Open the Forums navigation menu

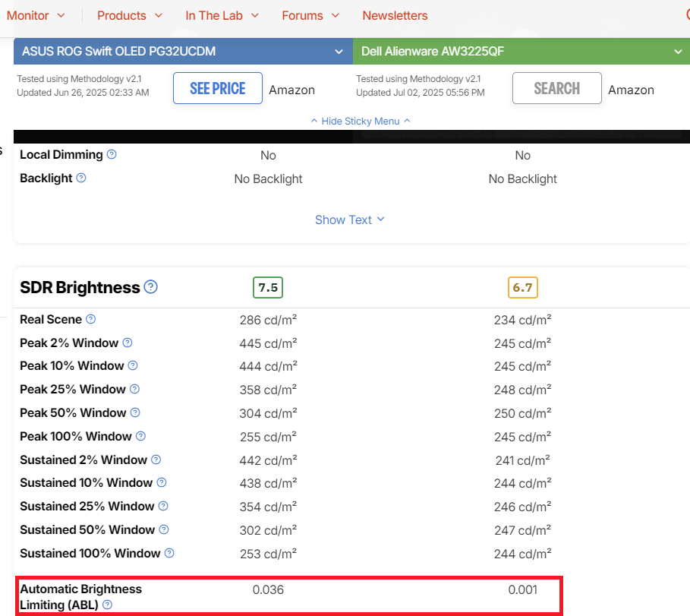(x=310, y=15)
